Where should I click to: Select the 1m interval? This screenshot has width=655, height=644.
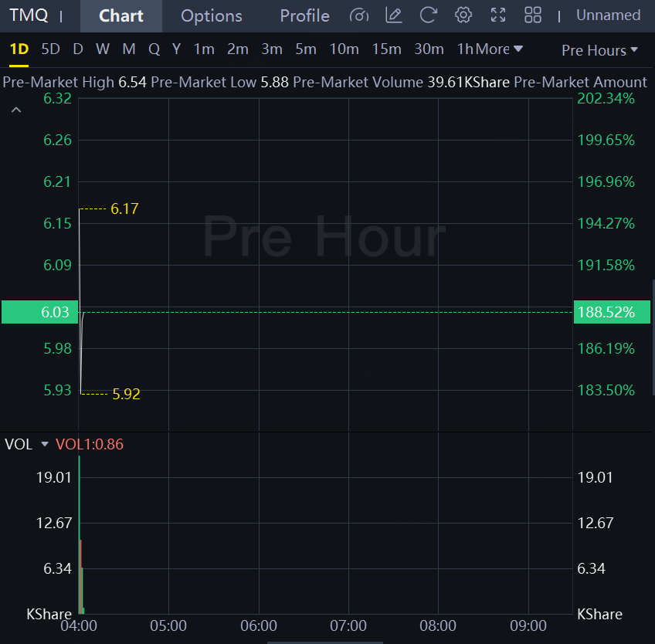tap(204, 49)
